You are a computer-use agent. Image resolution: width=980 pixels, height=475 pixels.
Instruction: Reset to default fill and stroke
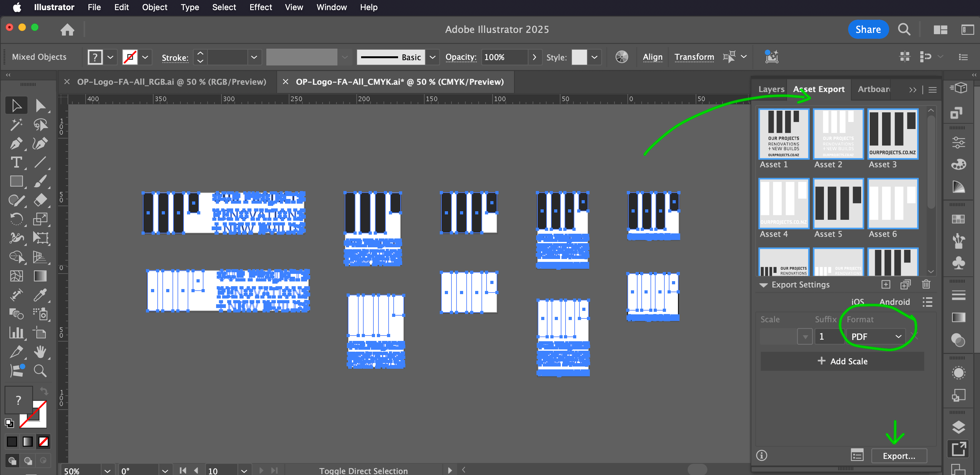[x=9, y=423]
